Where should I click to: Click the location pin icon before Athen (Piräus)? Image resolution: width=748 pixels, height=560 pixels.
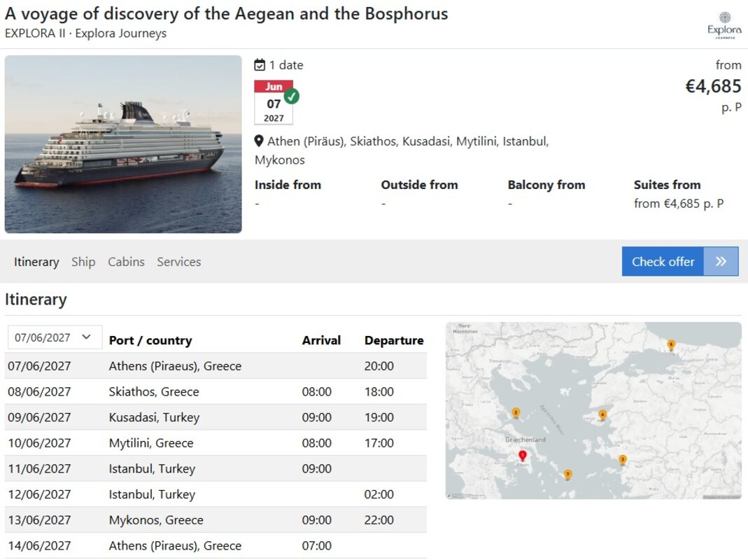(259, 141)
